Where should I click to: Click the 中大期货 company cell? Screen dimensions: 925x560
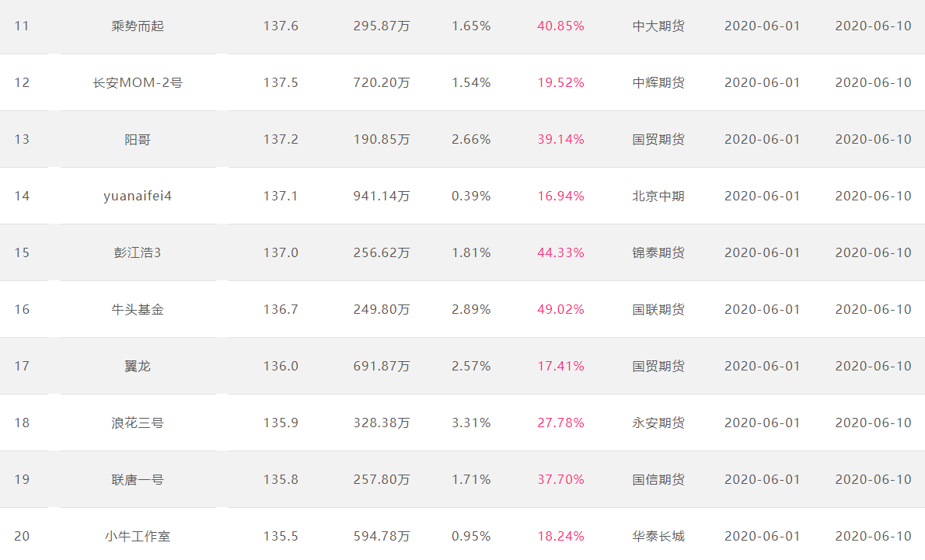click(658, 26)
